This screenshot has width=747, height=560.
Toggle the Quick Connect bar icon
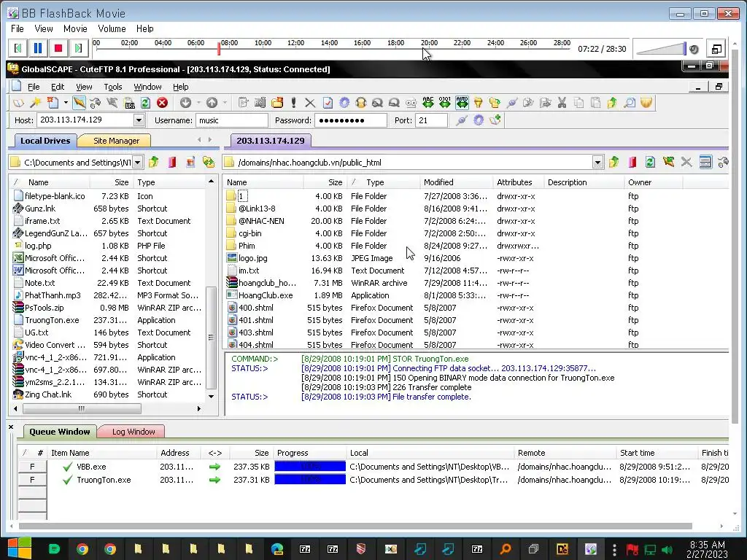point(79,103)
